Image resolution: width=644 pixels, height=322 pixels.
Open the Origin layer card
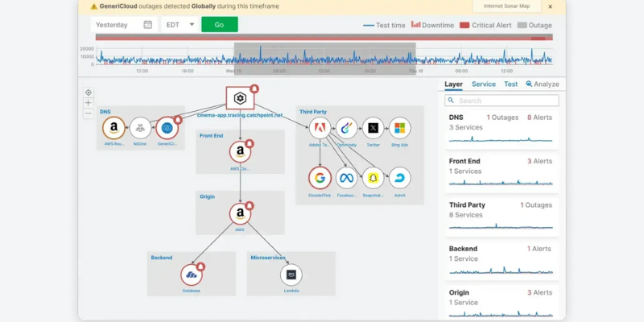[x=502, y=303]
